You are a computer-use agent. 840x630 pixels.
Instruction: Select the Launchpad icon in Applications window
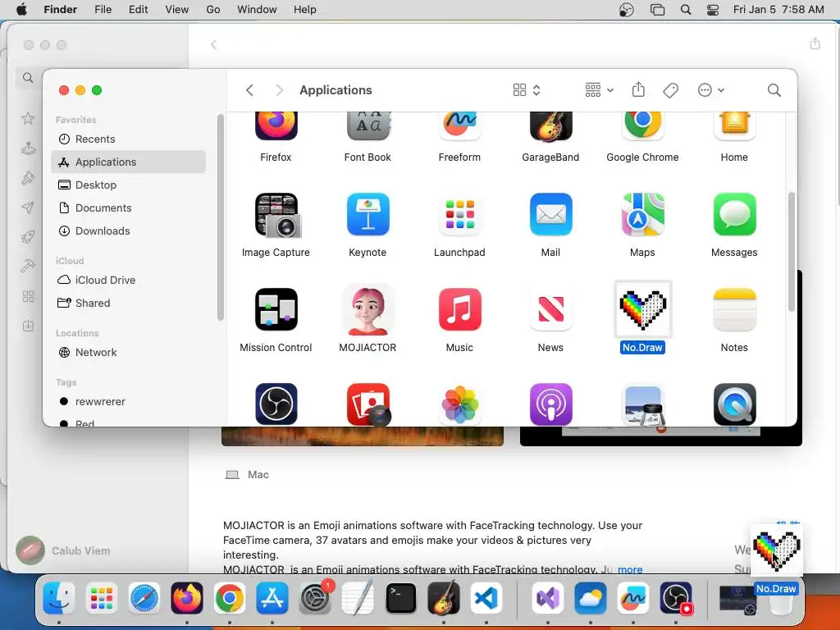click(459, 215)
